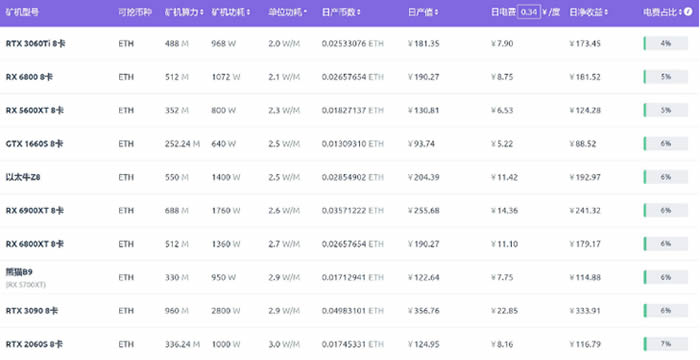Screen dimensions: 700x360
Task: Sort by 矿机功耗 using its sort arrows
Action: coord(248,13)
